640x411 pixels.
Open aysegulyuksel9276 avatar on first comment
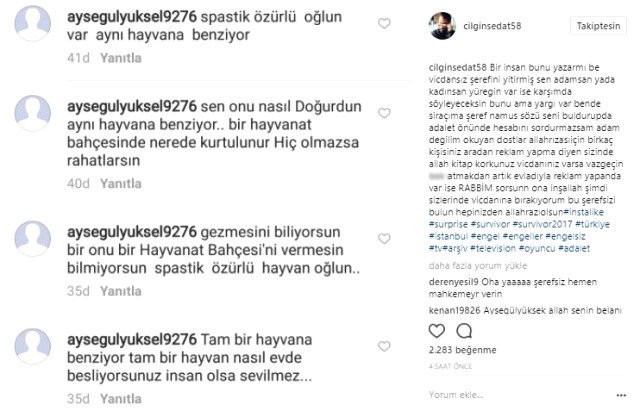coord(33,24)
